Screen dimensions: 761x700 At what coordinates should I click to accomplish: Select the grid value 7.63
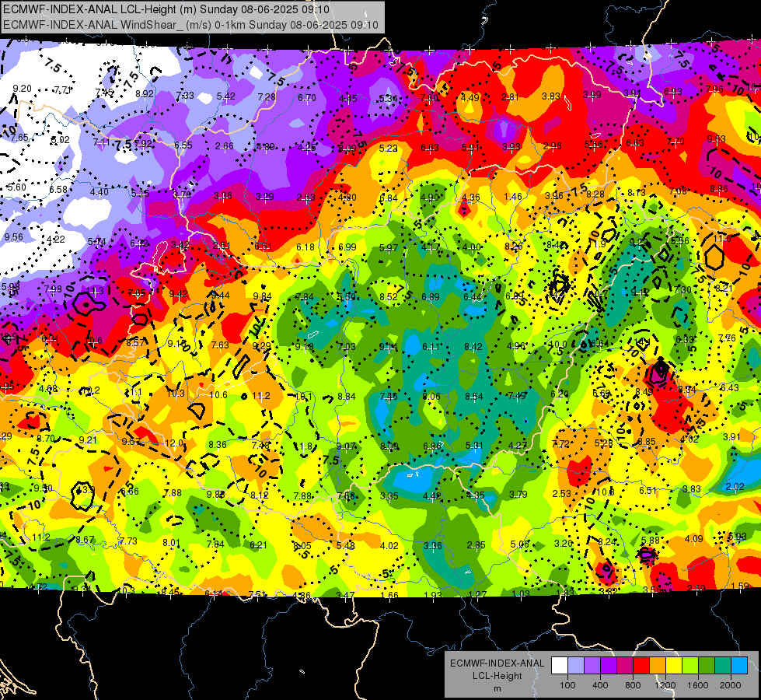[x=220, y=345]
